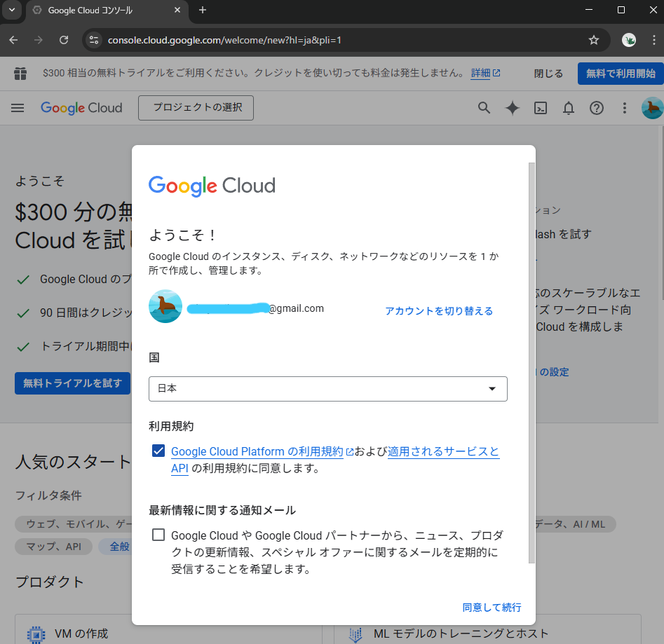Click the search magnifier icon
The image size is (664, 644).
click(484, 108)
